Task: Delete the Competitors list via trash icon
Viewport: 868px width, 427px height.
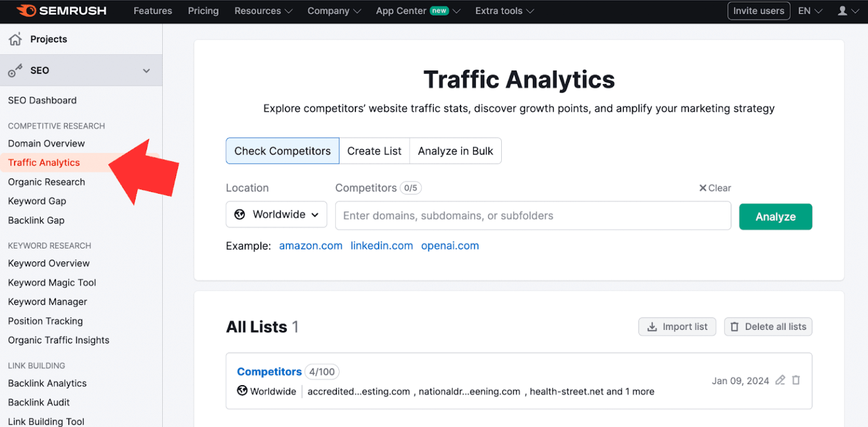Action: pos(796,380)
